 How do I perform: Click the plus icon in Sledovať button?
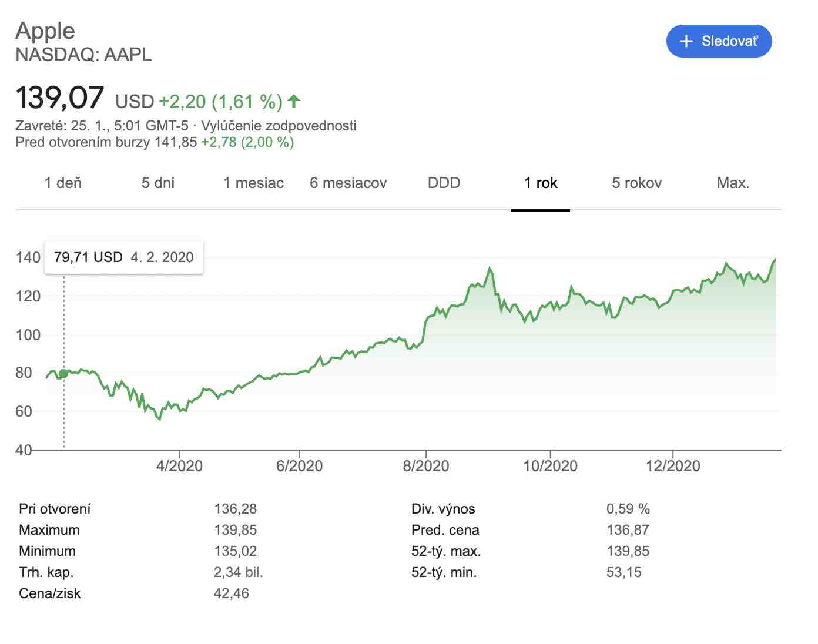[x=686, y=41]
